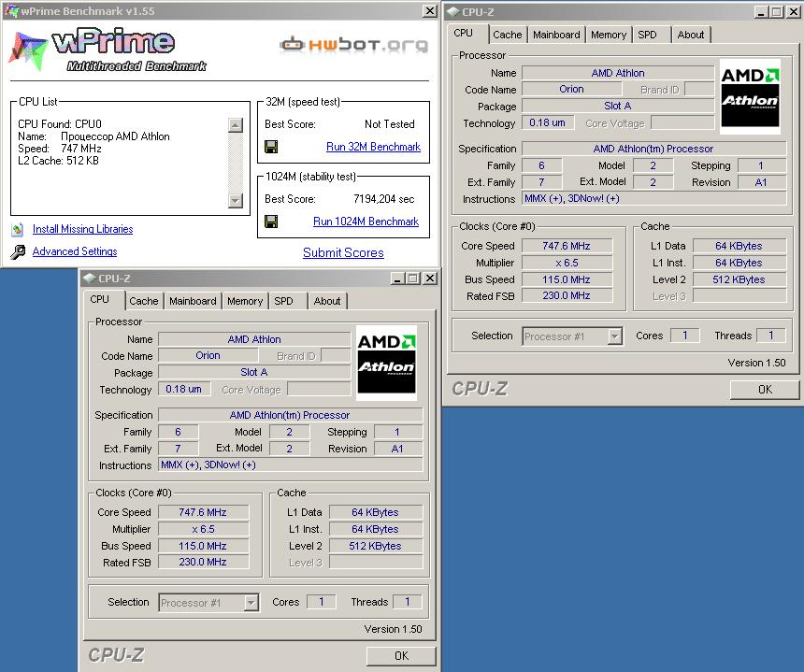Open the Cache tab in lower CPU-Z window
The image size is (804, 672).
144,301
